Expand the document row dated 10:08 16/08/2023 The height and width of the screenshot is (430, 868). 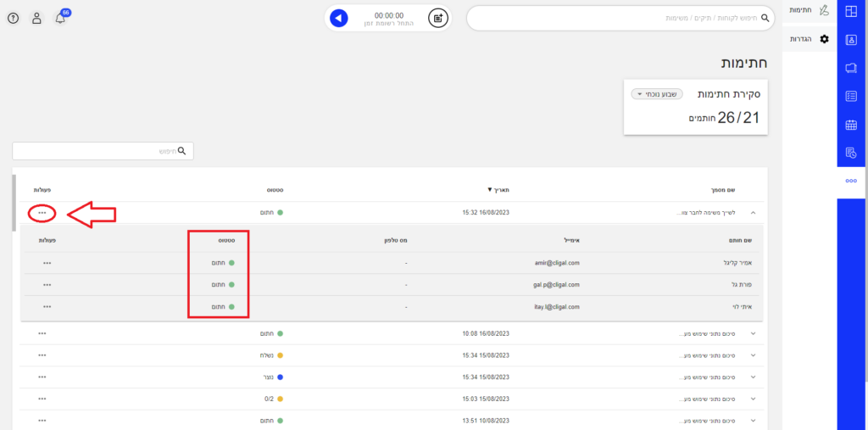(753, 333)
